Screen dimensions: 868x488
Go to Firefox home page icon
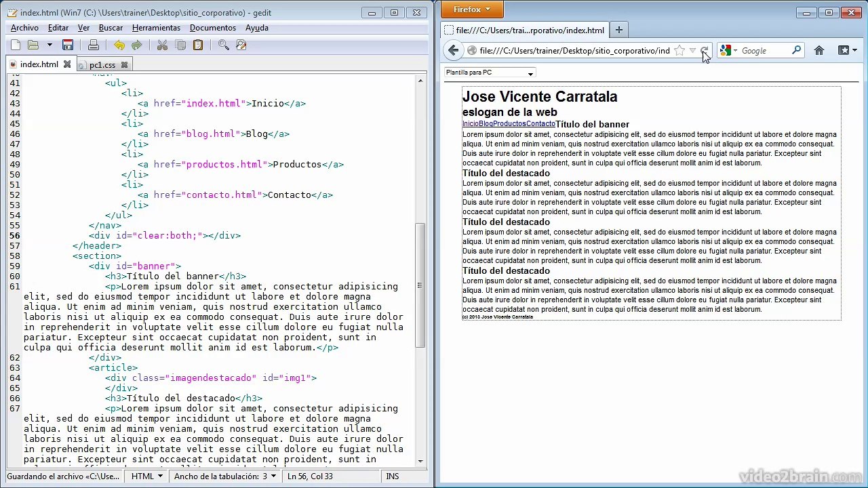(x=819, y=50)
